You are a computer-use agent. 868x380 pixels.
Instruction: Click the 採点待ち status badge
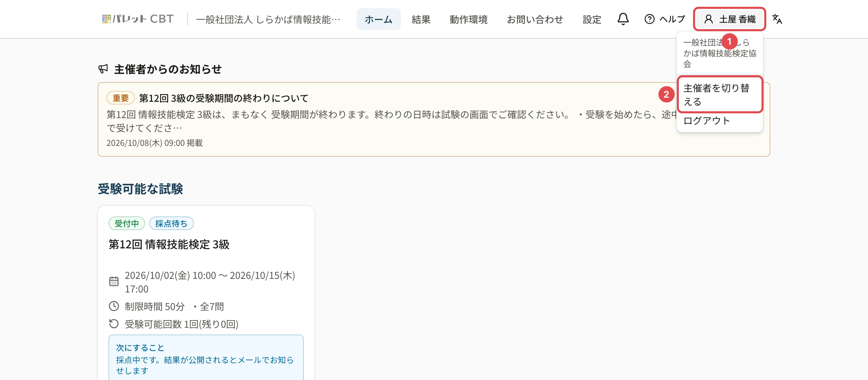pyautogui.click(x=171, y=223)
